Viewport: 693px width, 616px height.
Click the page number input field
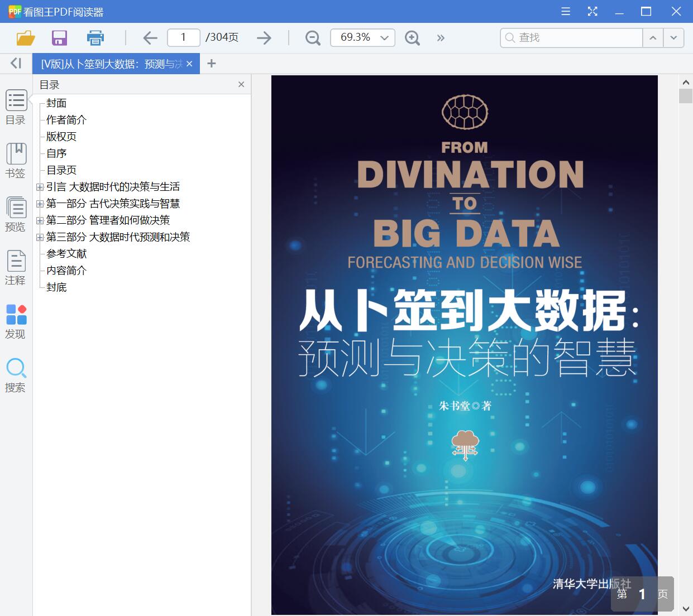click(x=184, y=37)
